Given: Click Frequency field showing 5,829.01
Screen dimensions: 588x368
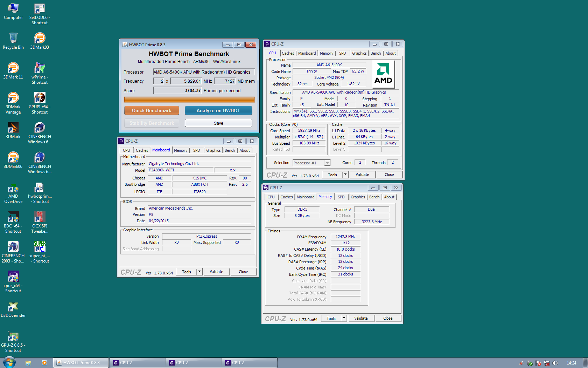Looking at the screenshot, I should [187, 81].
